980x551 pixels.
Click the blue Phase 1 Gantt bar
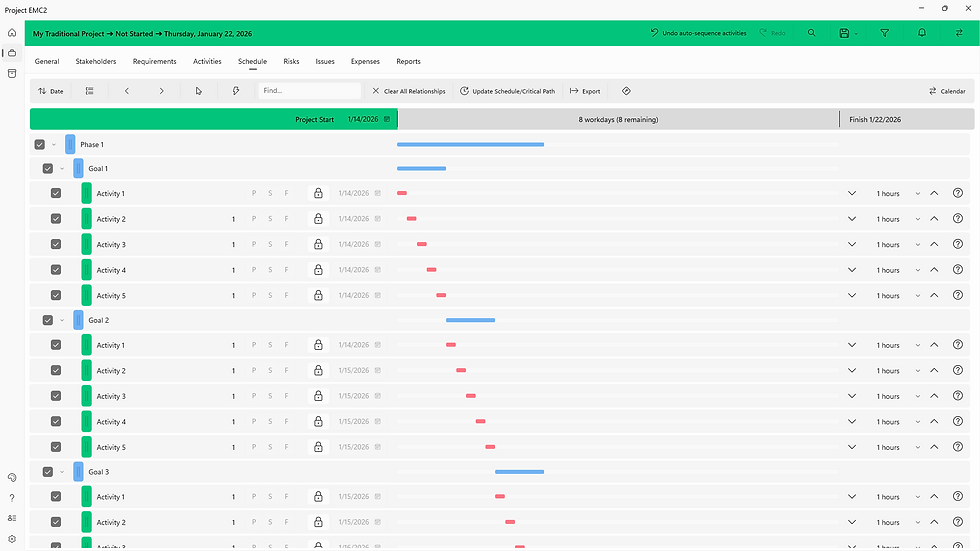[x=471, y=144]
